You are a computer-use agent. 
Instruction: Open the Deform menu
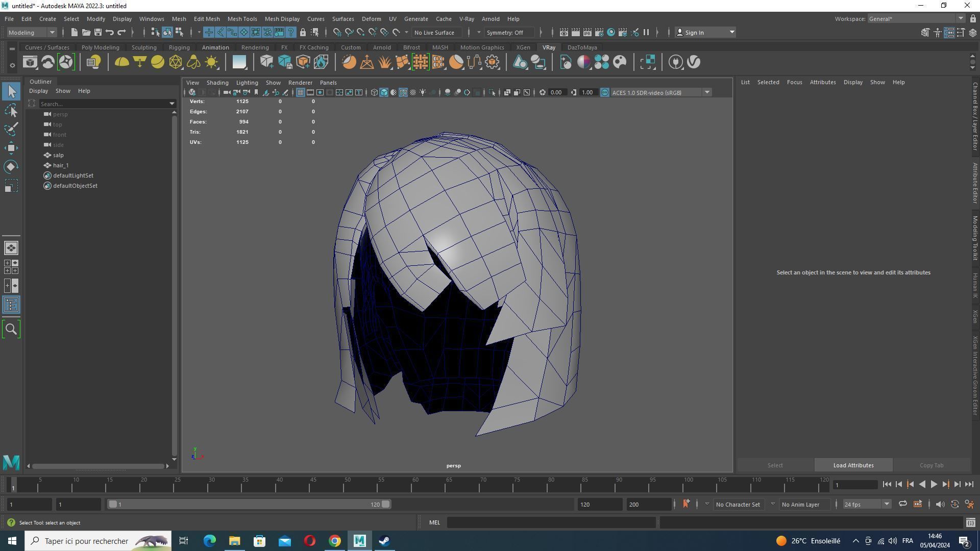371,19
